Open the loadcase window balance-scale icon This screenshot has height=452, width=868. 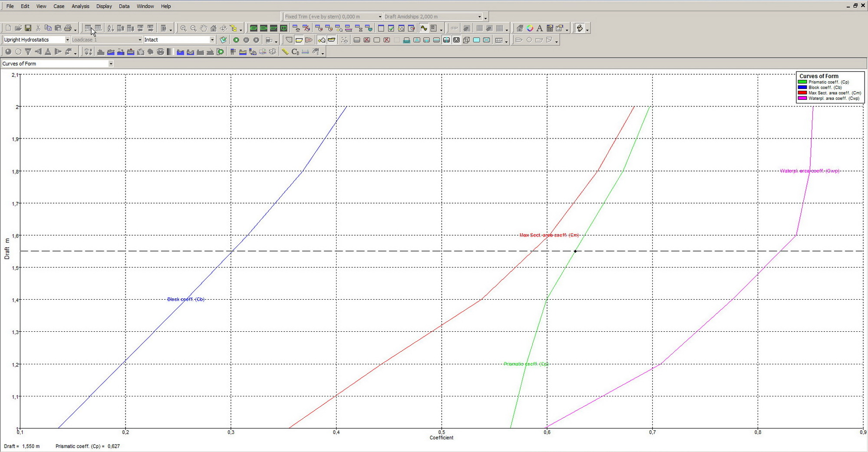297,28
